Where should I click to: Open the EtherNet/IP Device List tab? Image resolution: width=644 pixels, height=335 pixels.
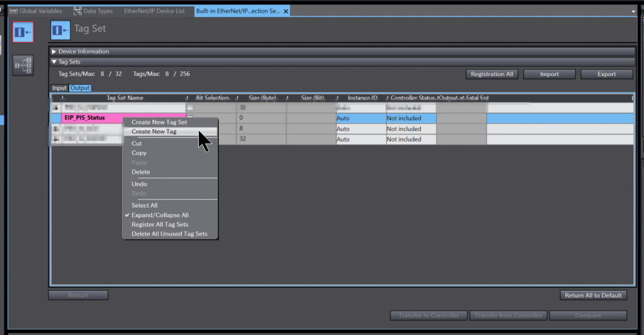(x=154, y=11)
